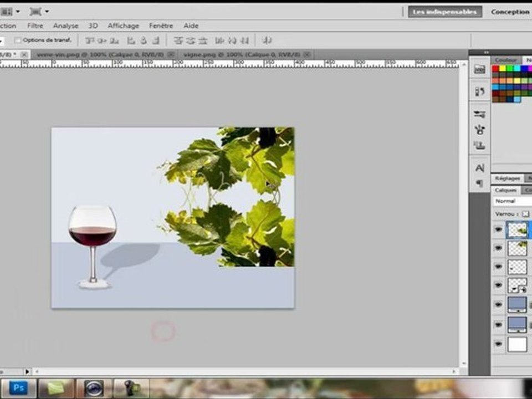This screenshot has width=532, height=399.
Task: Open the Aide menu
Action: pyautogui.click(x=191, y=26)
